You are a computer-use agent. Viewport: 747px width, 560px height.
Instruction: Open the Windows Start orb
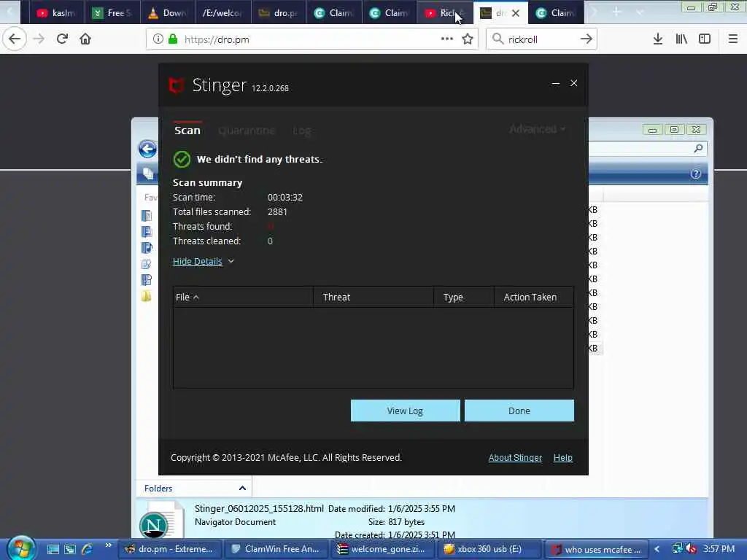coord(21,548)
